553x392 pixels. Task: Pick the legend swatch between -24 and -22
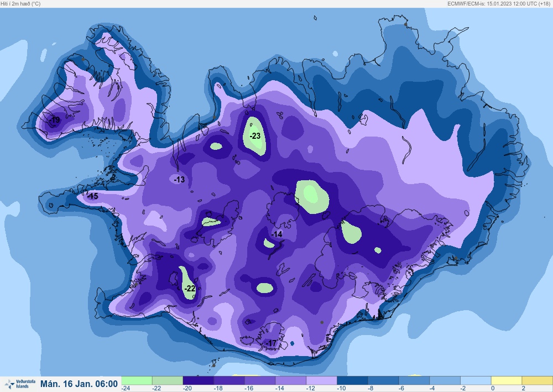[x=137, y=380]
